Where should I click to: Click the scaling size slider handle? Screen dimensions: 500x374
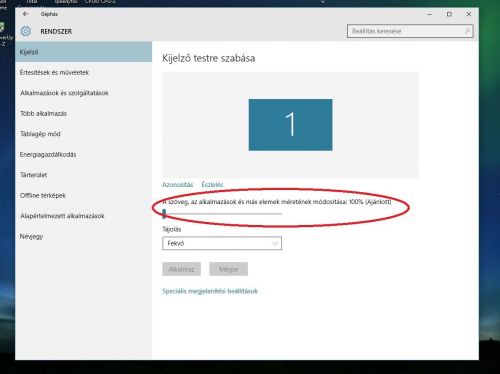pos(164,214)
